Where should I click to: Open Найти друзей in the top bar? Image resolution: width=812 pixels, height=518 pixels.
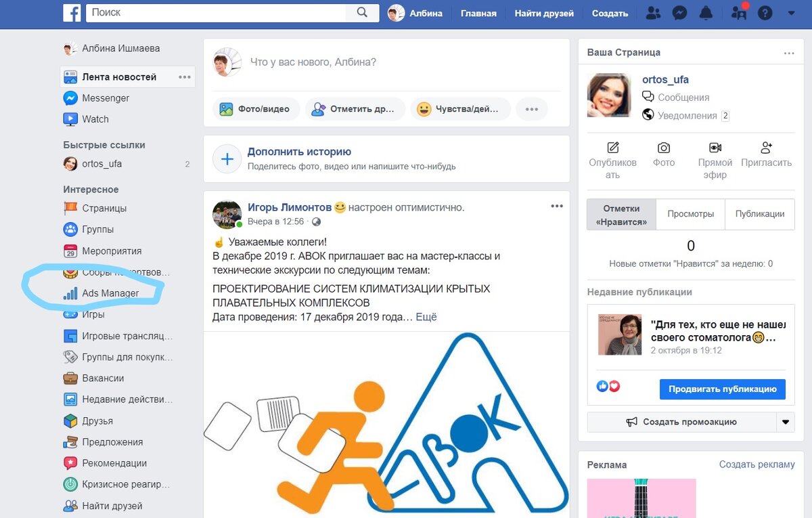coord(544,13)
